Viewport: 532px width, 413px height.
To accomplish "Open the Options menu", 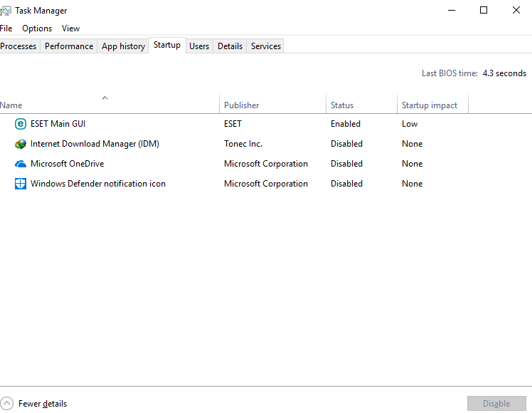I will click(x=37, y=28).
